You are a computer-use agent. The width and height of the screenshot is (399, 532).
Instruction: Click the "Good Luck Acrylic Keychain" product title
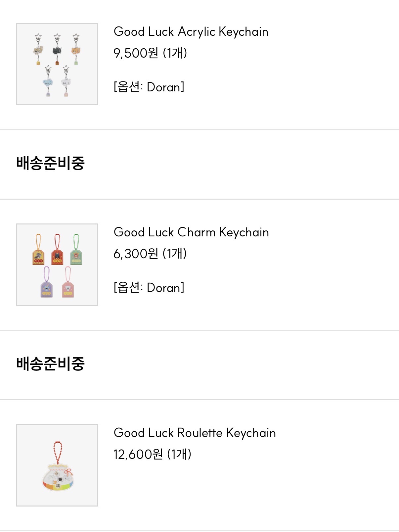[x=191, y=32]
